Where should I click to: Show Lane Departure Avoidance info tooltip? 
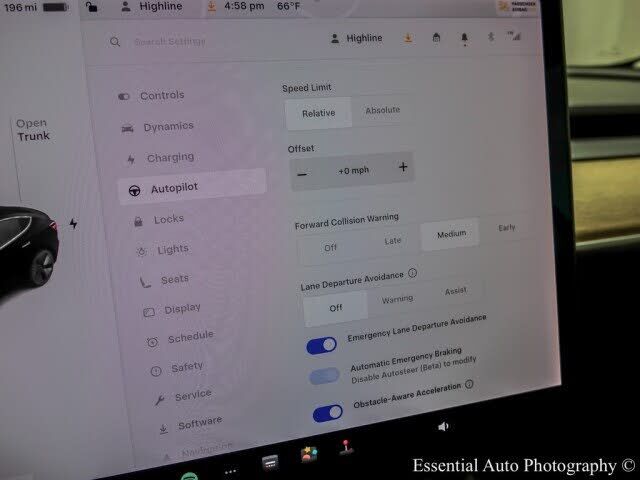click(413, 273)
